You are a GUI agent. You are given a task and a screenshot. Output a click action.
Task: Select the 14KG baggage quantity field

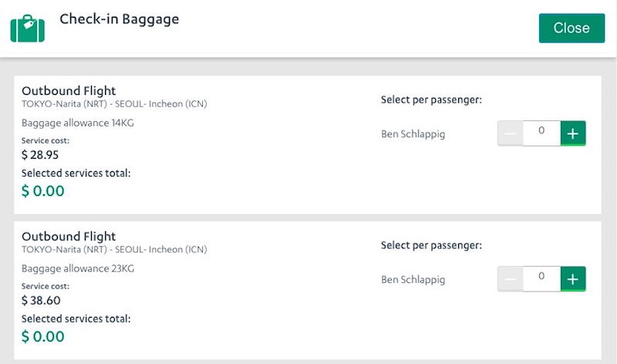[542, 133]
